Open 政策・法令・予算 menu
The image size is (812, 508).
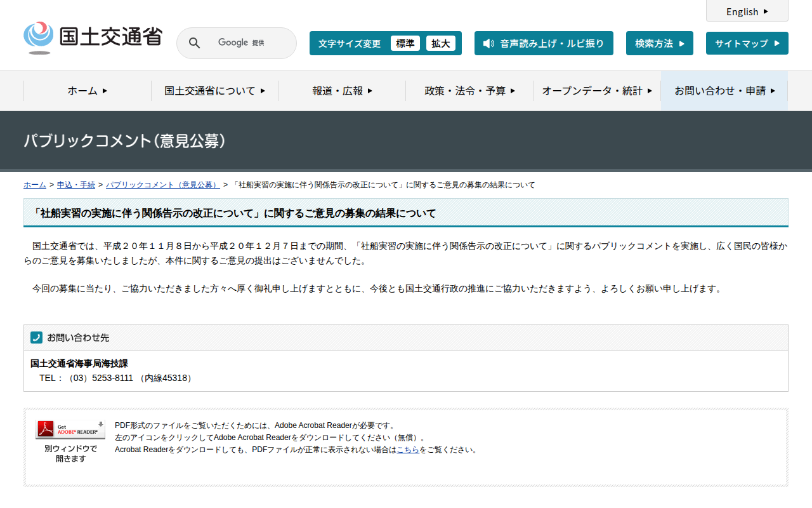pos(470,91)
